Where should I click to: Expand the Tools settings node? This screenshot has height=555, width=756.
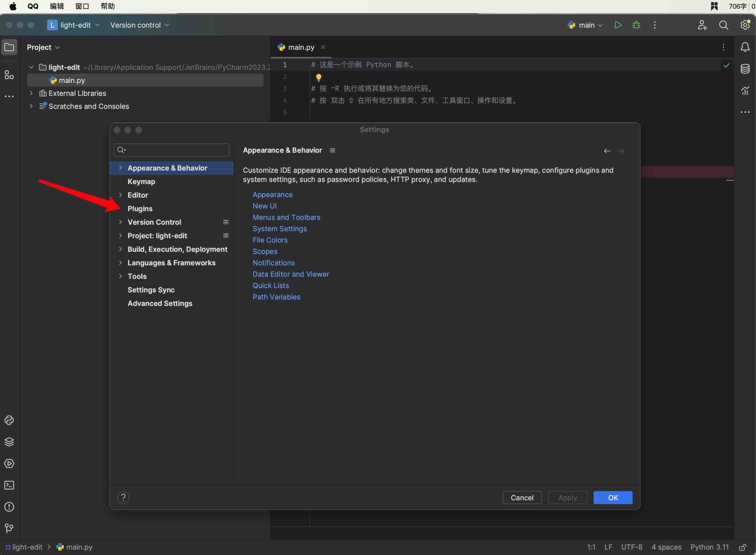pos(120,276)
